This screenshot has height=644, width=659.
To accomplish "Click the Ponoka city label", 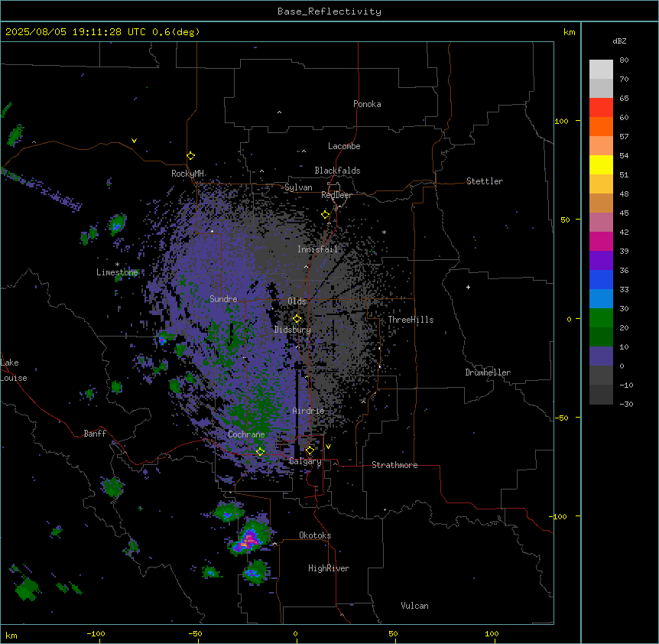I will tap(367, 104).
